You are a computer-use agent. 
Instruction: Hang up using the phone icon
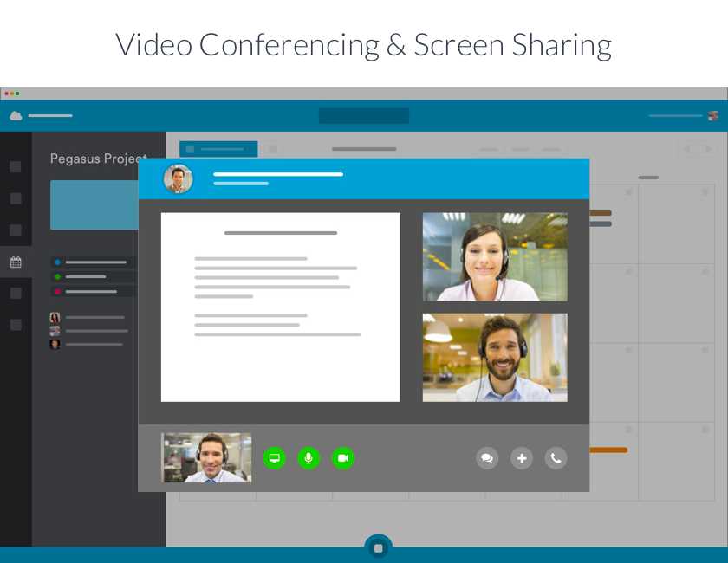click(x=556, y=458)
